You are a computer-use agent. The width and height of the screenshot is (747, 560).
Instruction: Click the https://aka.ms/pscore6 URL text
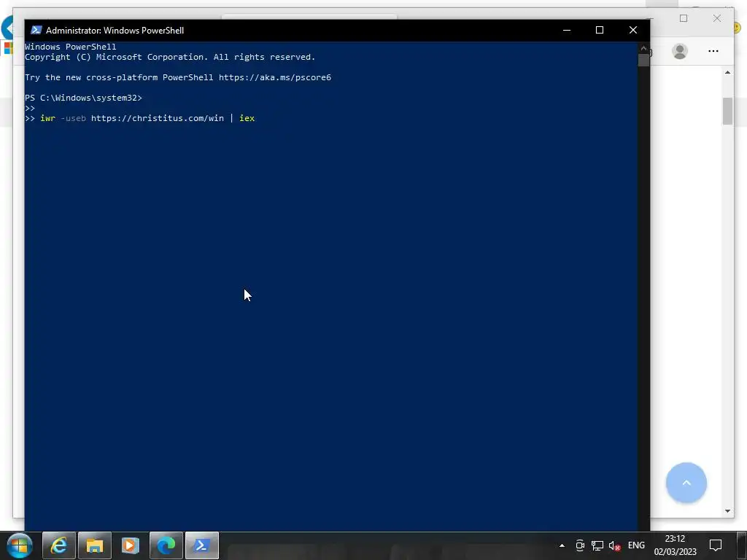[275, 77]
